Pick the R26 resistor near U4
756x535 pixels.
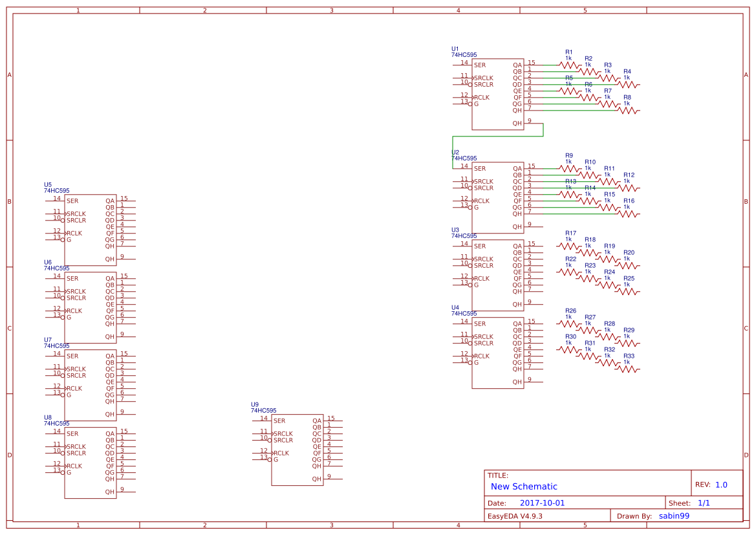click(569, 323)
